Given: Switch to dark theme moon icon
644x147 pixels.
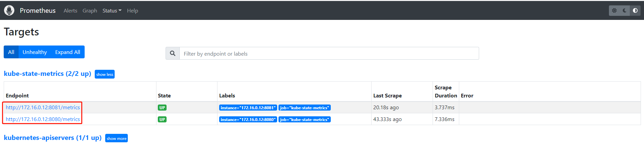Looking at the screenshot, I should [624, 10].
